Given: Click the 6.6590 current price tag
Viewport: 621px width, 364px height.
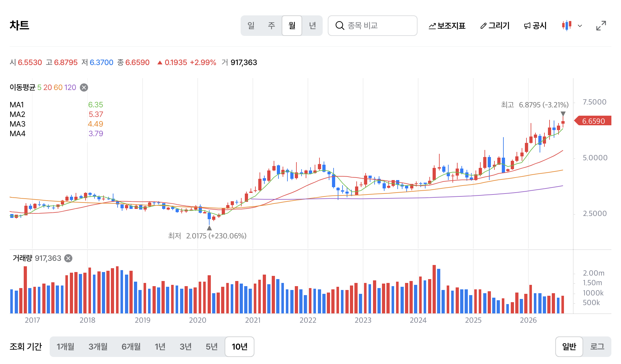Looking at the screenshot, I should point(593,121).
